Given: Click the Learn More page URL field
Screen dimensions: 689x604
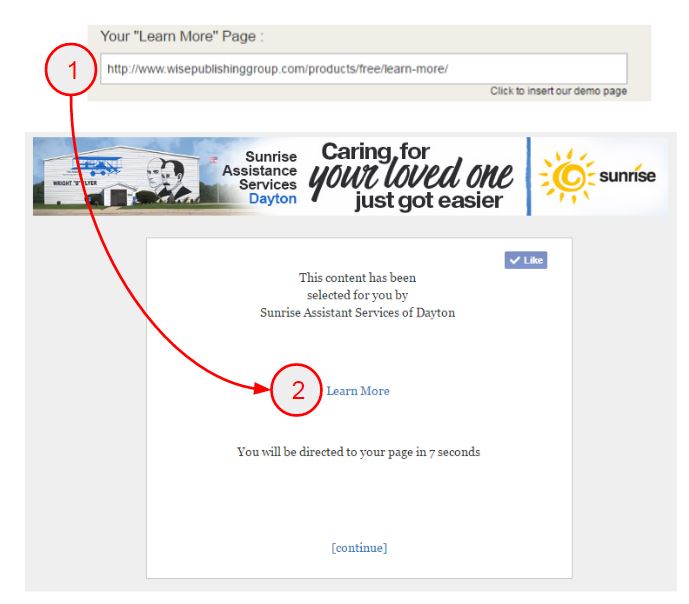Looking at the screenshot, I should pos(363,69).
